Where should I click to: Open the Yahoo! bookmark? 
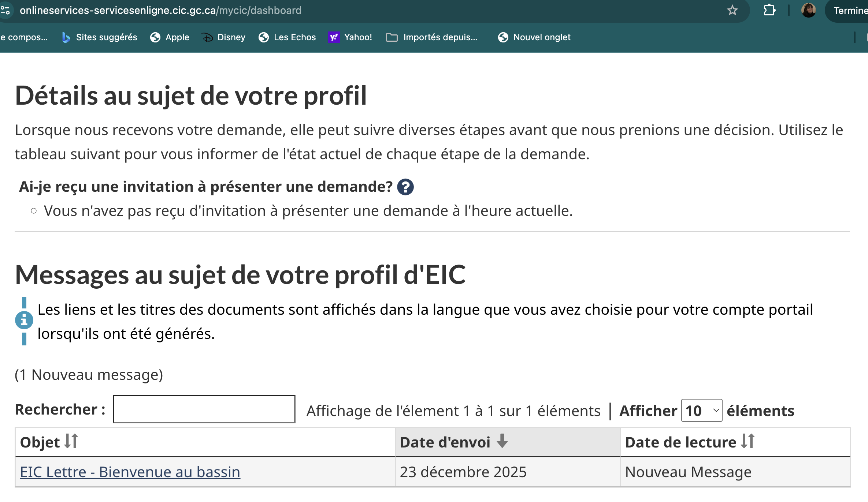point(350,37)
